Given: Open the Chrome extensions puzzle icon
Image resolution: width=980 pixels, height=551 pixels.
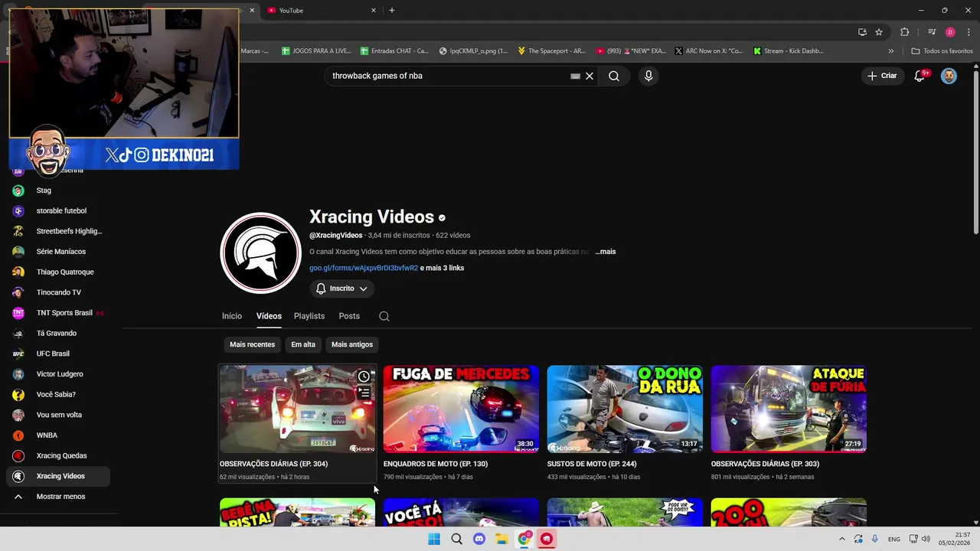Looking at the screenshot, I should (904, 31).
